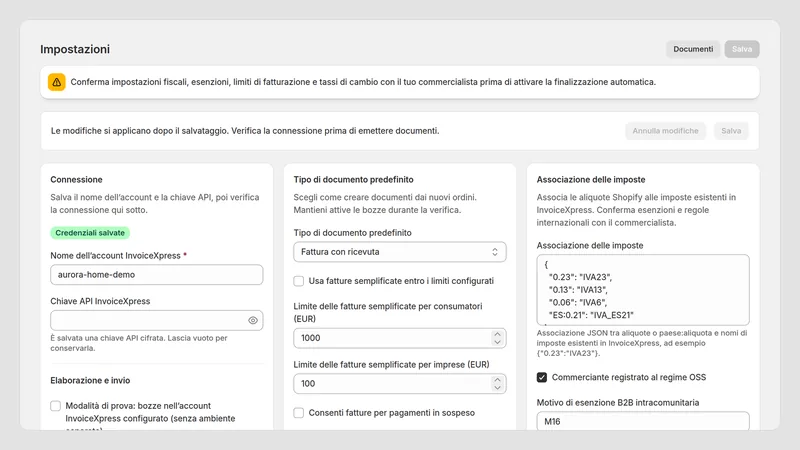Enable Consenti fatture per pagamenti in sospeso

pos(298,413)
